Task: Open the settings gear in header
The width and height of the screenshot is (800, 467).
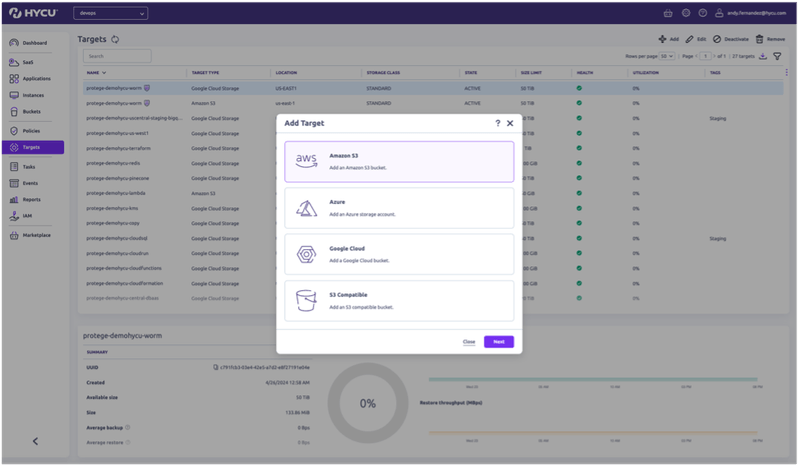Action: pyautogui.click(x=686, y=13)
